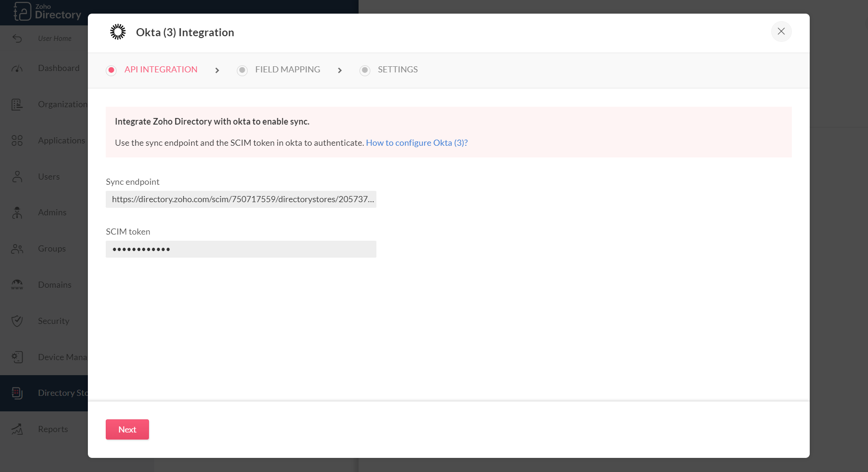
Task: Select the Settings step radio
Action: point(365,71)
